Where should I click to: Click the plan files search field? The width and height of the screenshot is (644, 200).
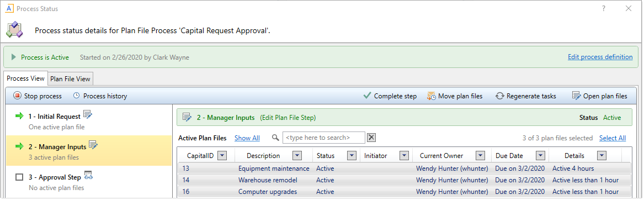323,138
